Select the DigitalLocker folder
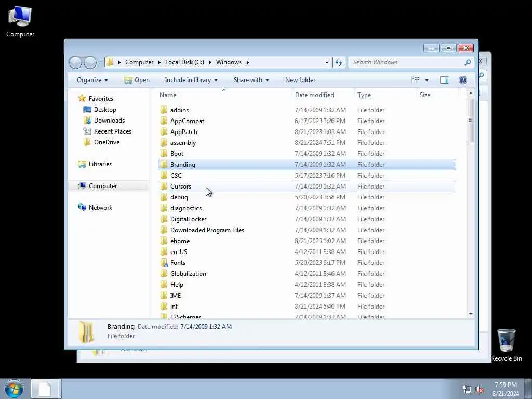 (307, 219)
